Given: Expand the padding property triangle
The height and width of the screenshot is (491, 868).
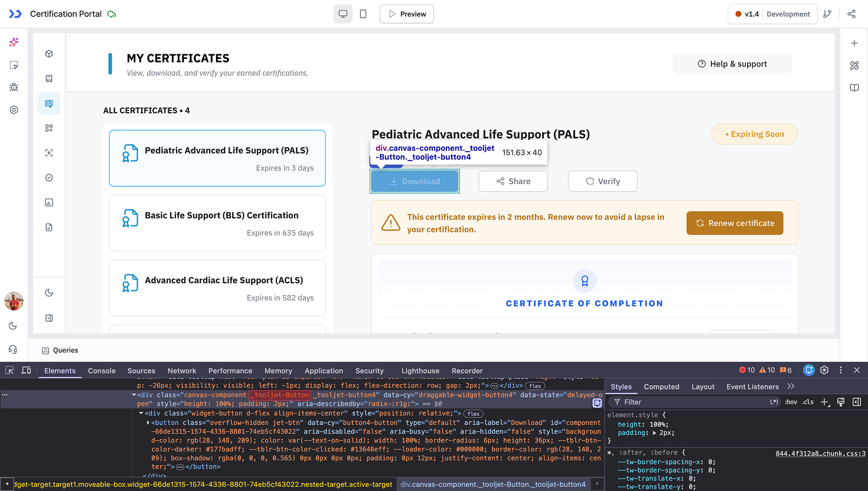Looking at the screenshot, I should (654, 433).
